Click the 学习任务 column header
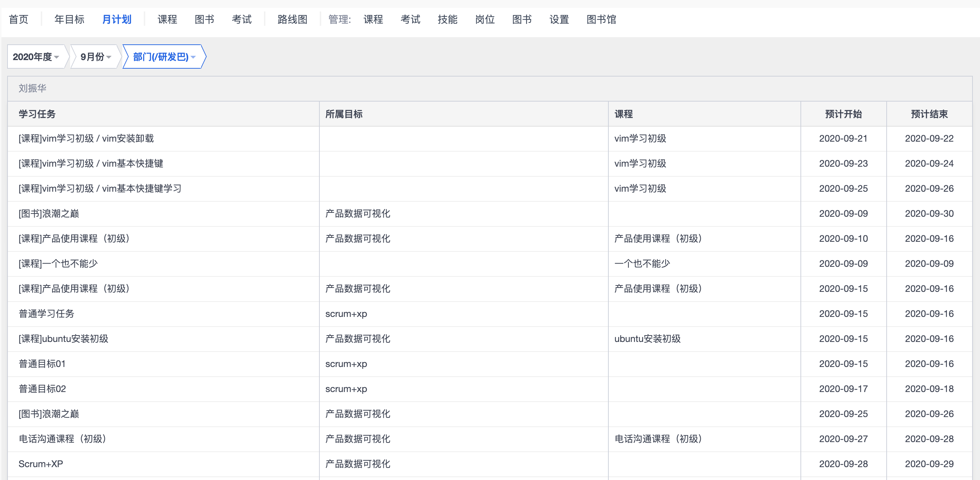 pos(37,114)
